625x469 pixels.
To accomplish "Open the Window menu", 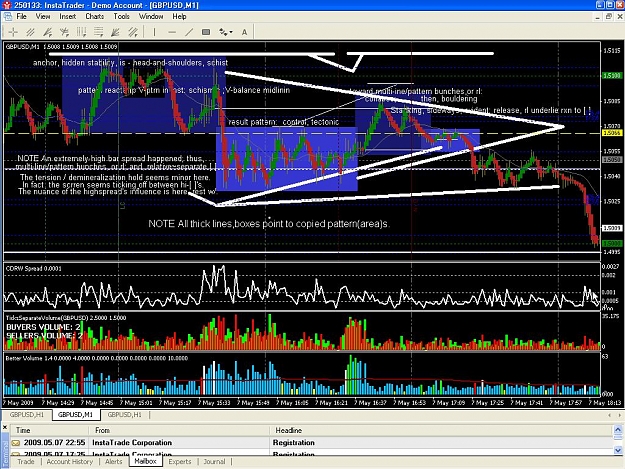I will pos(151,17).
